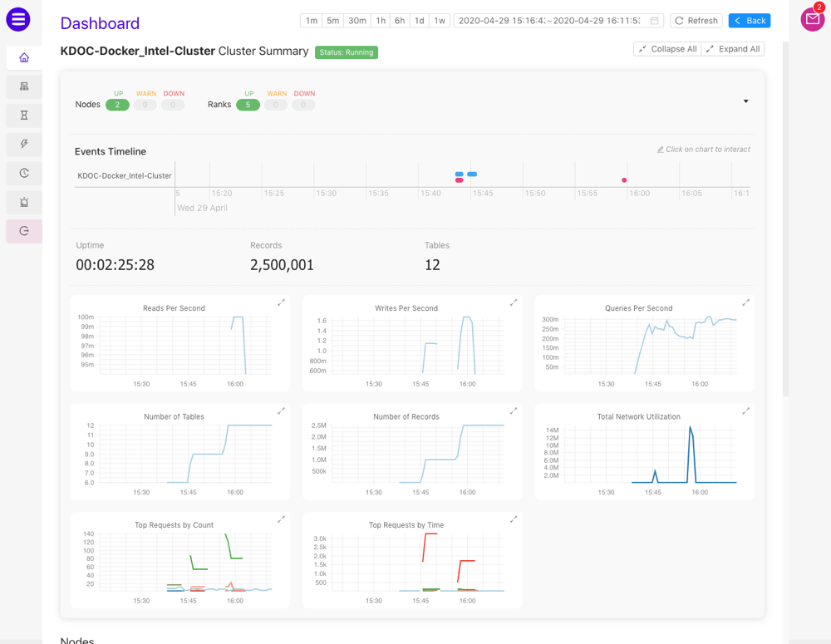Expand the Total Network Utilization chart
Image resolution: width=831 pixels, height=644 pixels.
(x=745, y=410)
